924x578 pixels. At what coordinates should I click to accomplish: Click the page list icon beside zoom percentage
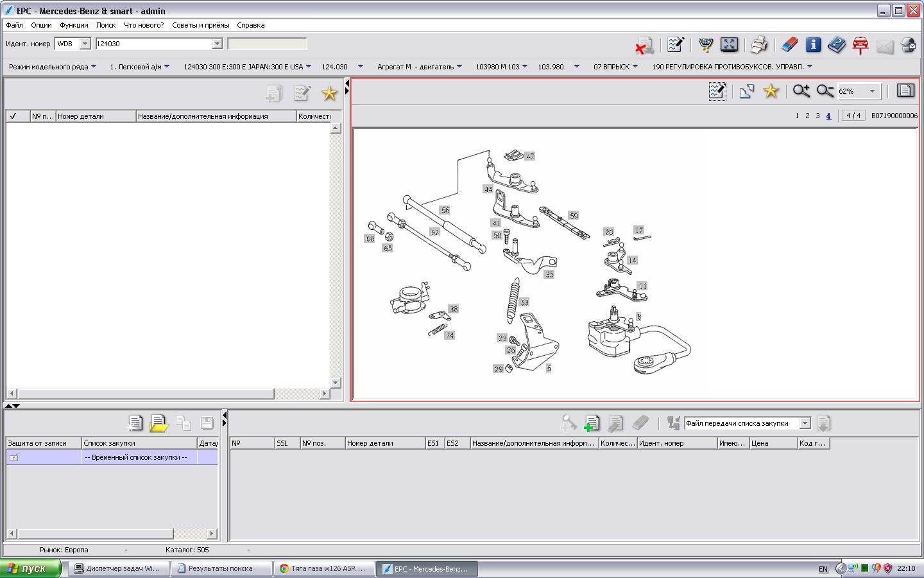(905, 91)
